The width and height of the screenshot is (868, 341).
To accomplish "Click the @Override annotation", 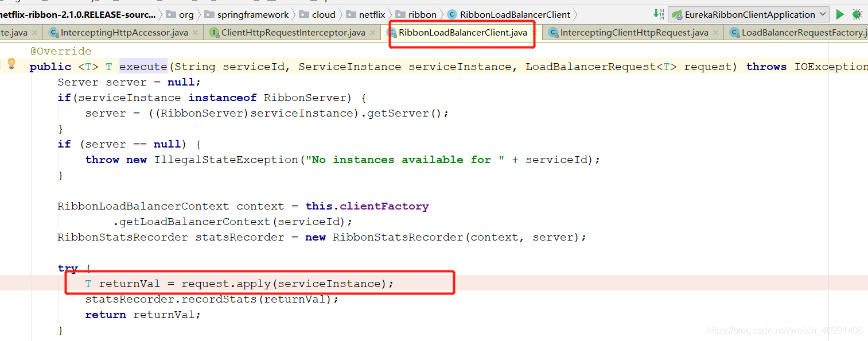I will click(x=61, y=51).
